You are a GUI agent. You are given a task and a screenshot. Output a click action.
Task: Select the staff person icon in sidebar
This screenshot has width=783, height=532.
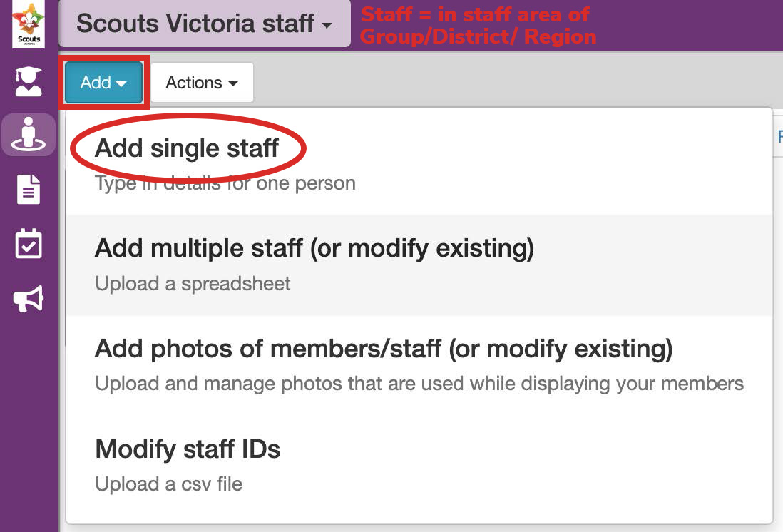pyautogui.click(x=29, y=134)
